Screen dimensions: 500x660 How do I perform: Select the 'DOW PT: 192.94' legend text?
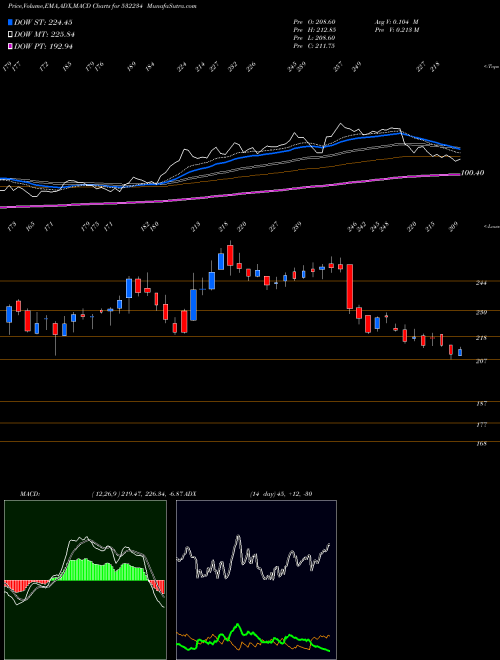coord(43,46)
